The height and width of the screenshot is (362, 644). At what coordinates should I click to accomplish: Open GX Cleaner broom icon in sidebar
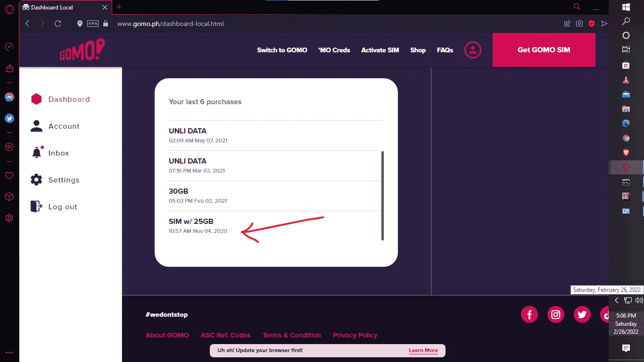pyautogui.click(x=9, y=69)
